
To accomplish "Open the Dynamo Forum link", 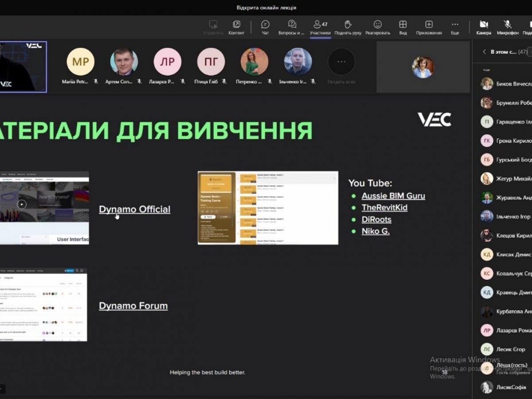I will [133, 305].
